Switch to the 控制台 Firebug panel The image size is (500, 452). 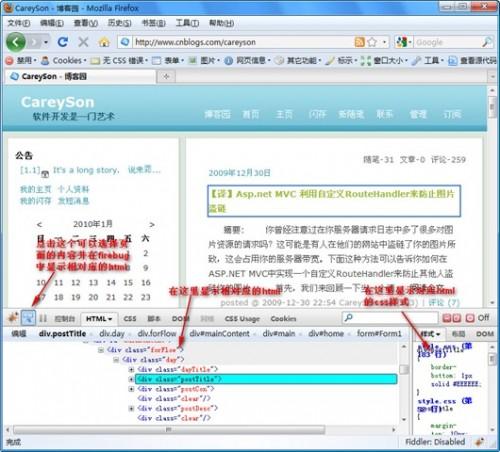tap(64, 319)
